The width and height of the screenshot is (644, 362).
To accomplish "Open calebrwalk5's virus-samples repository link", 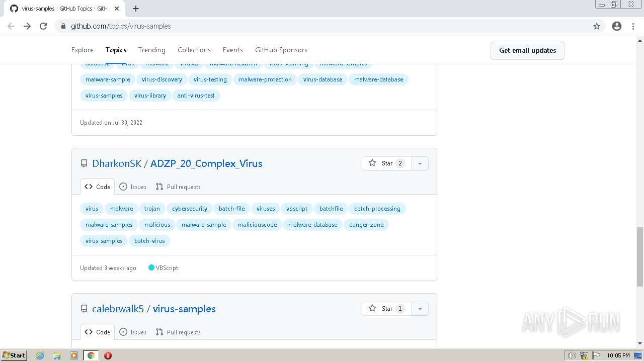I will [184, 309].
